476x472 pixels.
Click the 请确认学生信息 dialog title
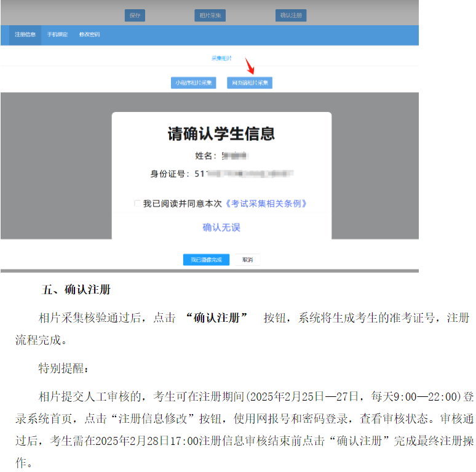[221, 134]
